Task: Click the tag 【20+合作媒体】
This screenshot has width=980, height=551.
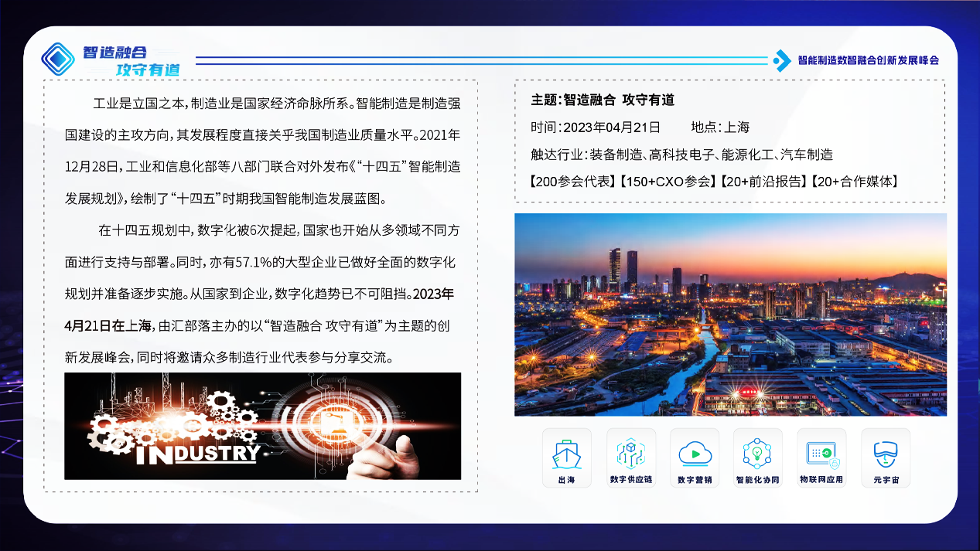Action: [855, 182]
